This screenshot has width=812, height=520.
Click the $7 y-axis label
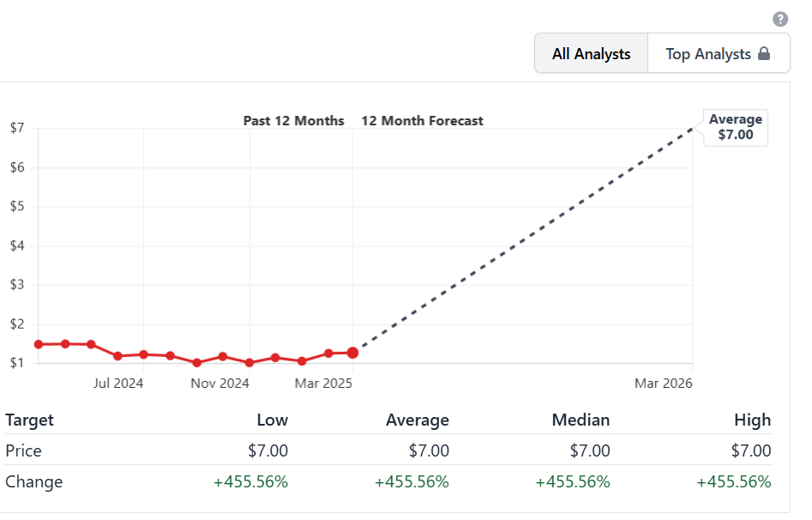pyautogui.click(x=17, y=128)
